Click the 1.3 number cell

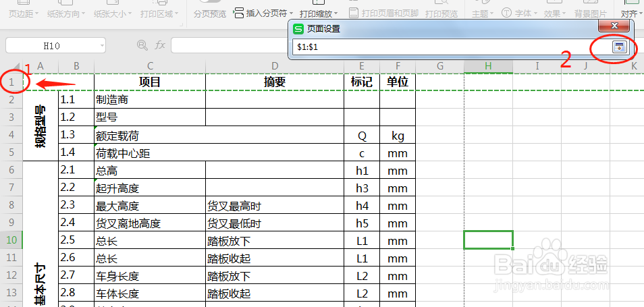[76, 135]
